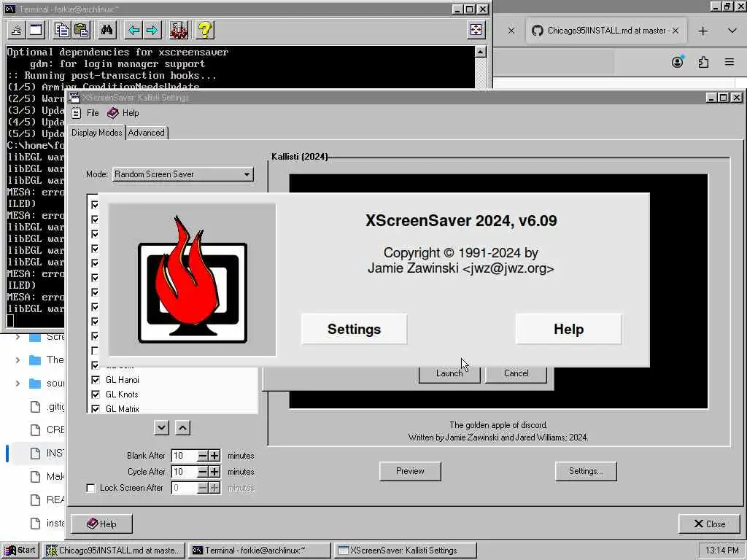This screenshot has height=560, width=747.
Task: Switch to Chicago95/INSTALL.md taskbar window
Action: click(x=113, y=550)
